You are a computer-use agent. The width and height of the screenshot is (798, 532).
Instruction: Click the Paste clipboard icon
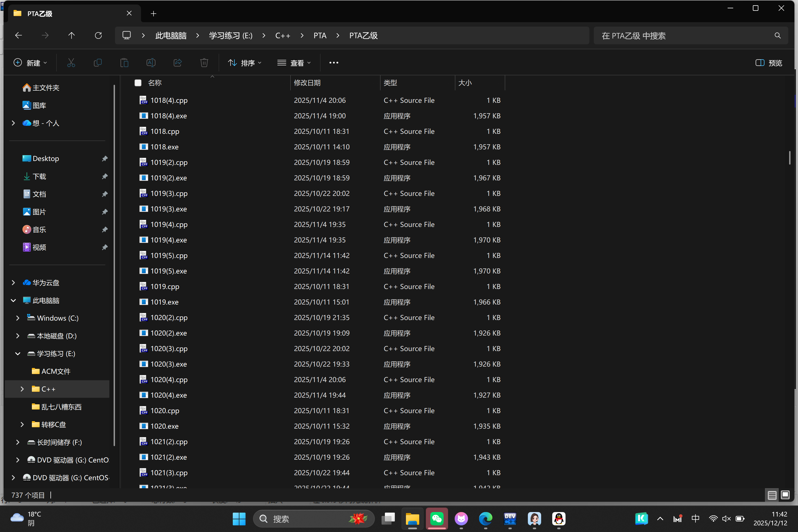124,63
